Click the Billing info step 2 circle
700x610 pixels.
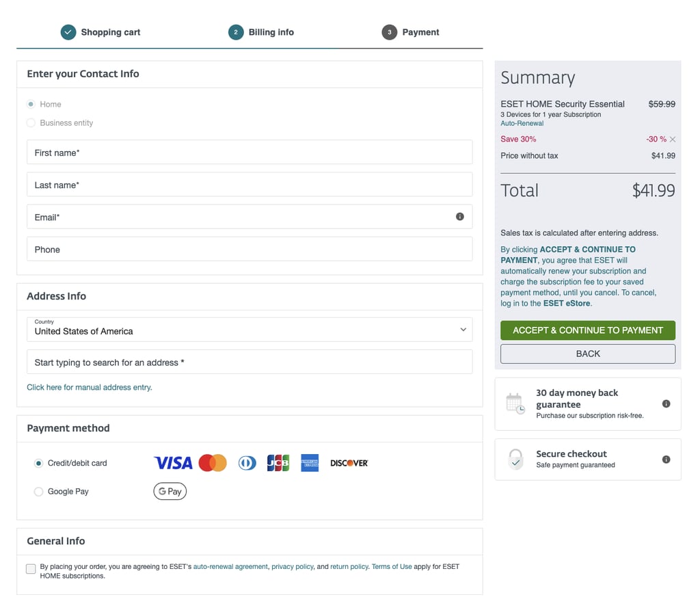[236, 32]
